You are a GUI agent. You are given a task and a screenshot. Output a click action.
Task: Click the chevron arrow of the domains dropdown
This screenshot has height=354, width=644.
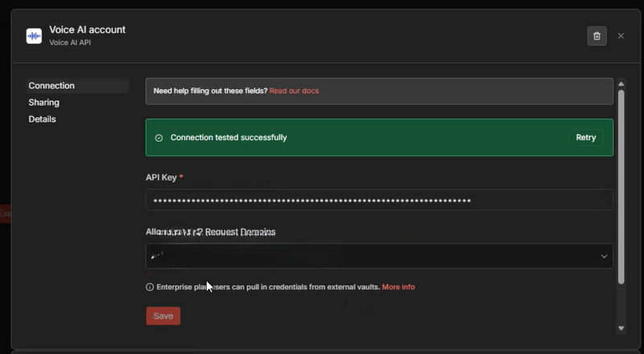pos(604,257)
